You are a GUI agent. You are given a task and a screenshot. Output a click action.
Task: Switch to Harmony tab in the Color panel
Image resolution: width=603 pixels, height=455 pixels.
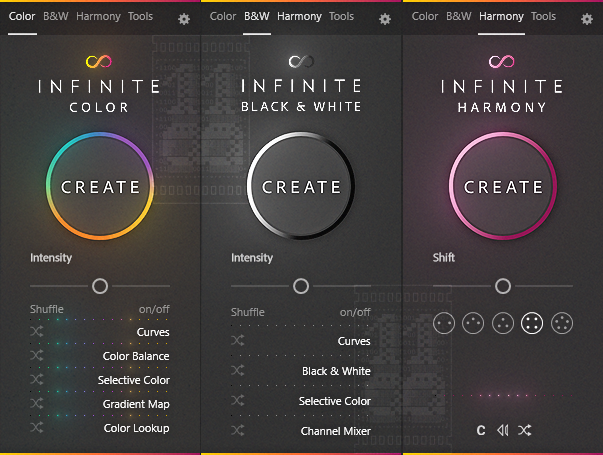coord(98,17)
